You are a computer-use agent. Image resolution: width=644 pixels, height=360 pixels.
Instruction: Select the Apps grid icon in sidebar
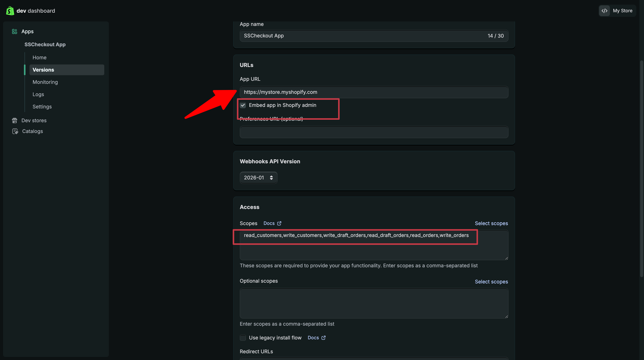click(14, 31)
